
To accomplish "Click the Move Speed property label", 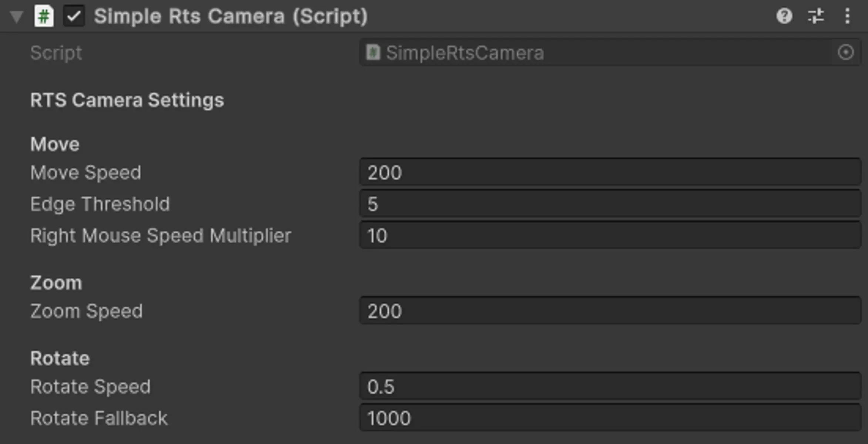I will pyautogui.click(x=86, y=172).
